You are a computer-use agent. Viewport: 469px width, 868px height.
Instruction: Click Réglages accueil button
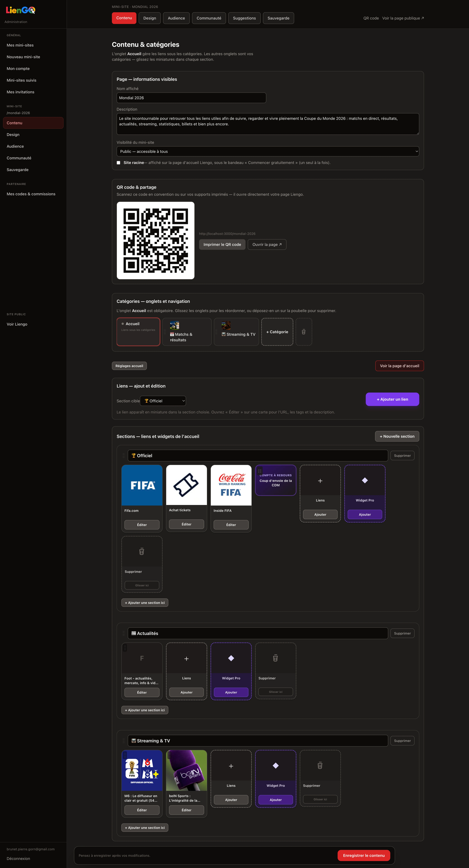(129, 366)
